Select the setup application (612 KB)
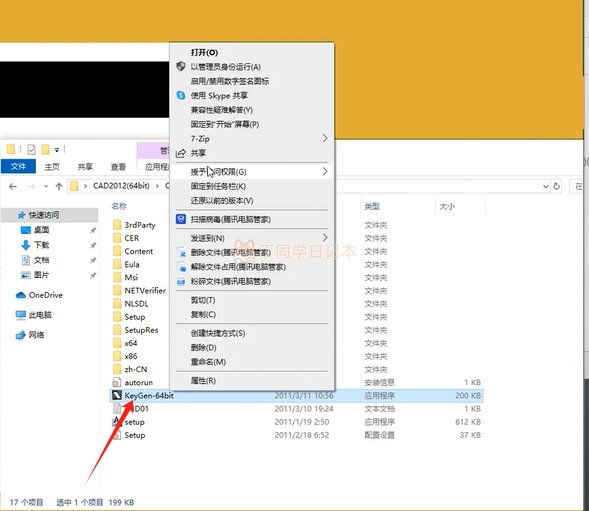 click(x=134, y=422)
